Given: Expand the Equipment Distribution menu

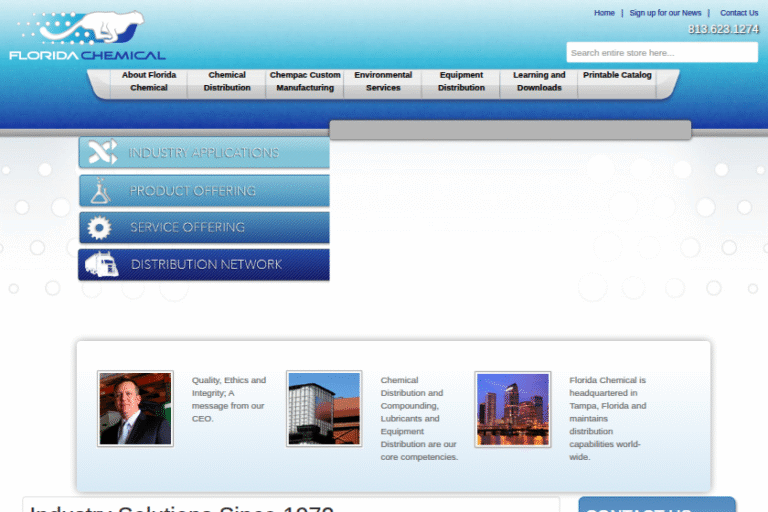Looking at the screenshot, I should click(x=461, y=82).
